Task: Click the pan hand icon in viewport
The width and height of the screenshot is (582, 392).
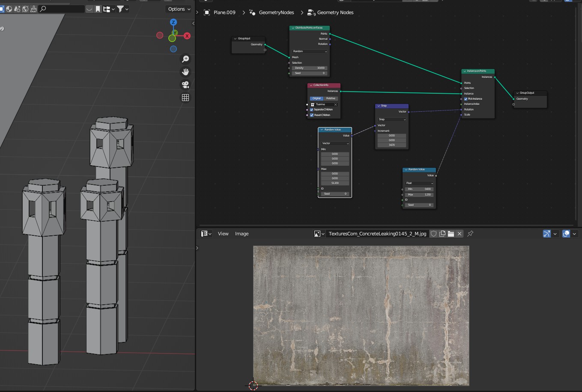Action: point(185,72)
